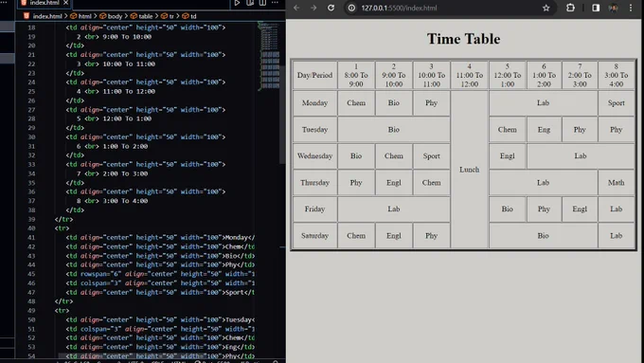This screenshot has height=363, width=644.
Task: Select the index.html editor tab
Action: (x=45, y=3)
